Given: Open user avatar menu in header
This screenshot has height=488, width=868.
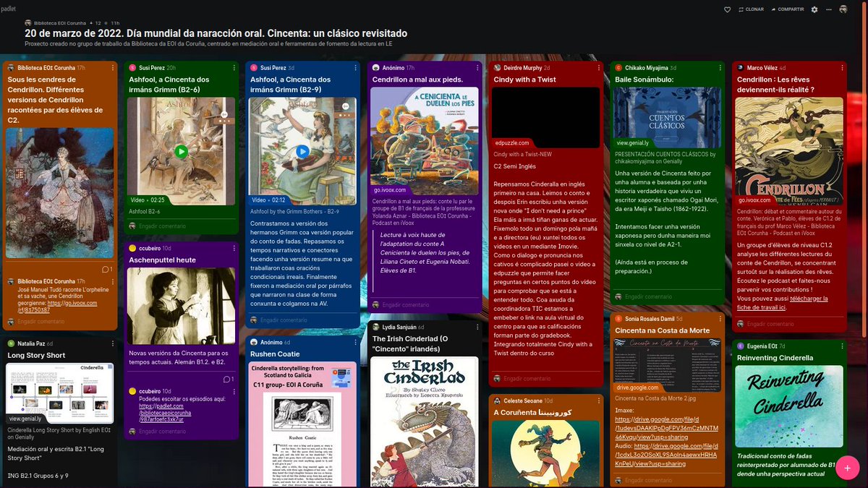Looking at the screenshot, I should (843, 9).
